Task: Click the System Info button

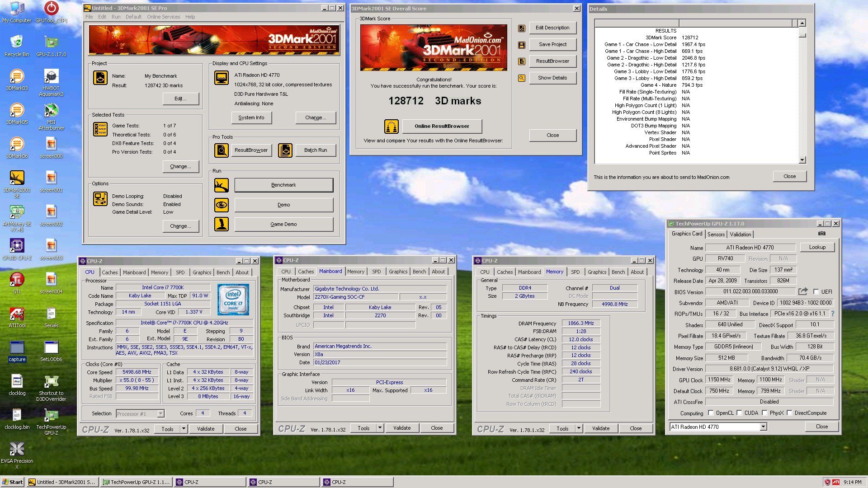Action: [x=251, y=117]
